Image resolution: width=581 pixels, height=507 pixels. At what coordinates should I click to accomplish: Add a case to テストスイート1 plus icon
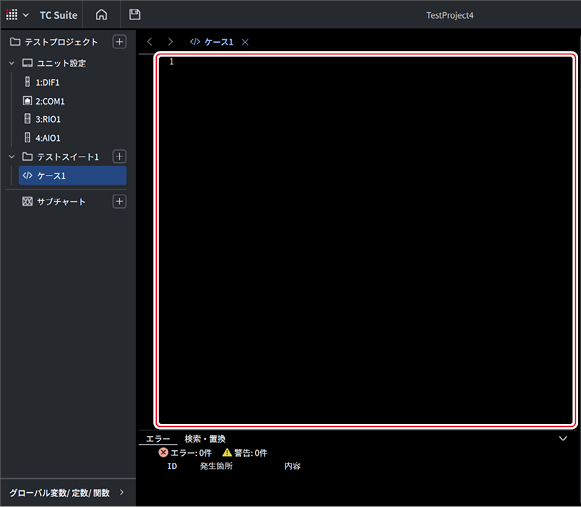click(x=119, y=156)
